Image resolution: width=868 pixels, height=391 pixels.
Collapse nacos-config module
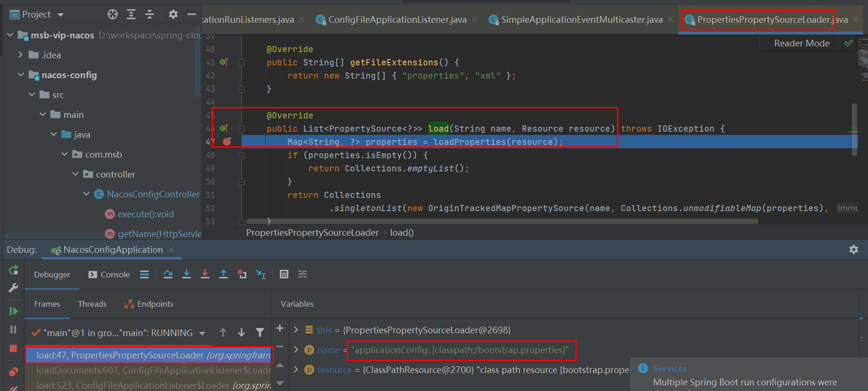(x=21, y=75)
